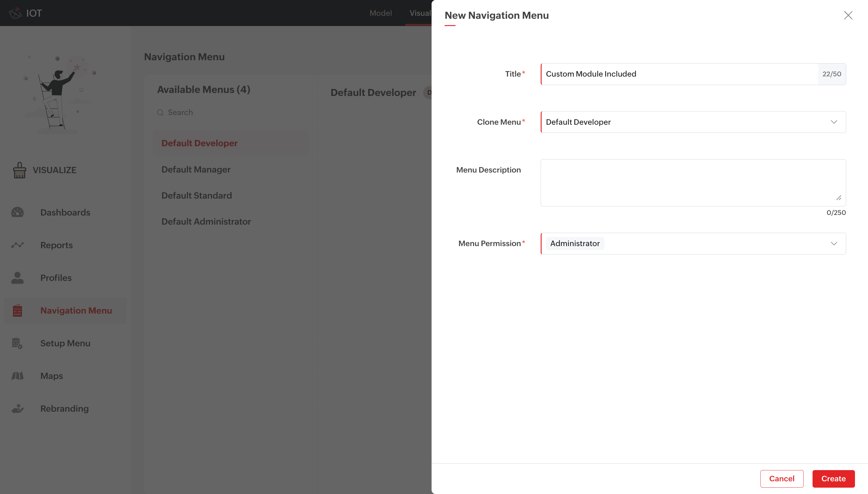Click the Menu Description text area
The width and height of the screenshot is (868, 494).
(x=693, y=183)
